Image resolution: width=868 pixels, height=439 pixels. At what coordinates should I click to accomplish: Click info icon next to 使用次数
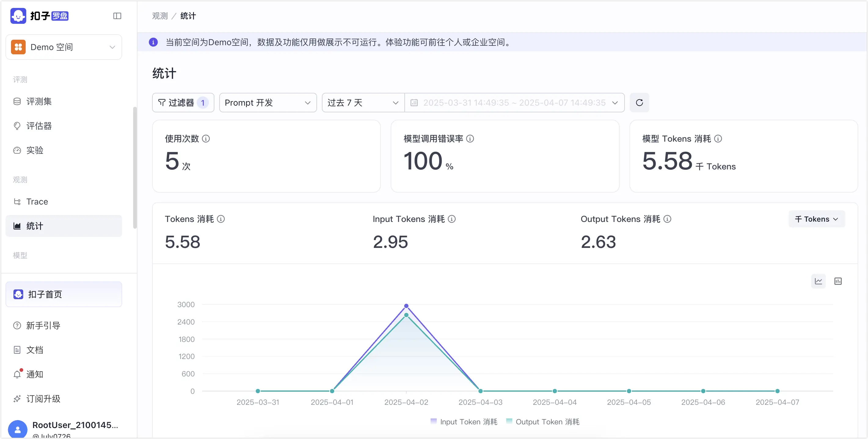coord(206,139)
